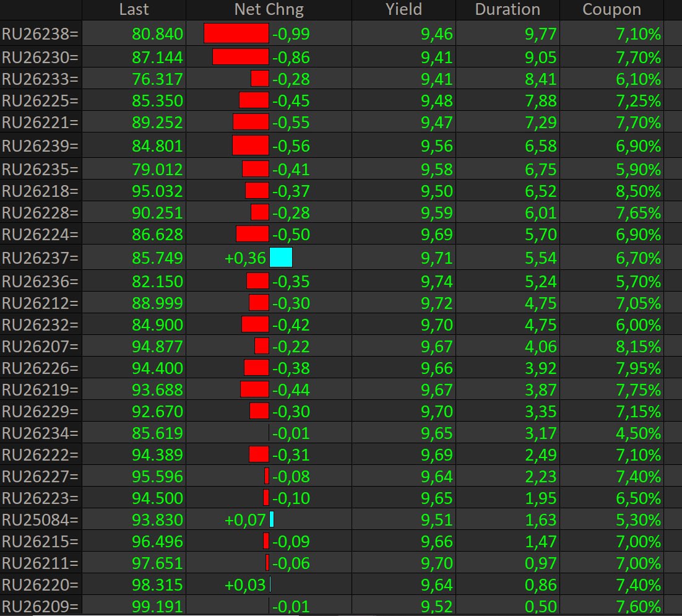Select the RU26236= ticker row label
This screenshot has width=682, height=616.
click(x=40, y=282)
